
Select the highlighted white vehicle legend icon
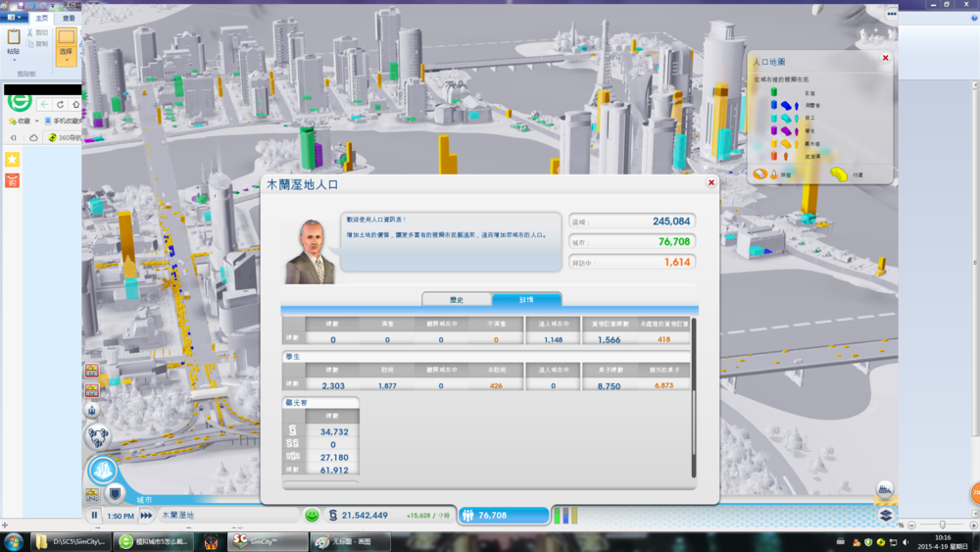(760, 175)
